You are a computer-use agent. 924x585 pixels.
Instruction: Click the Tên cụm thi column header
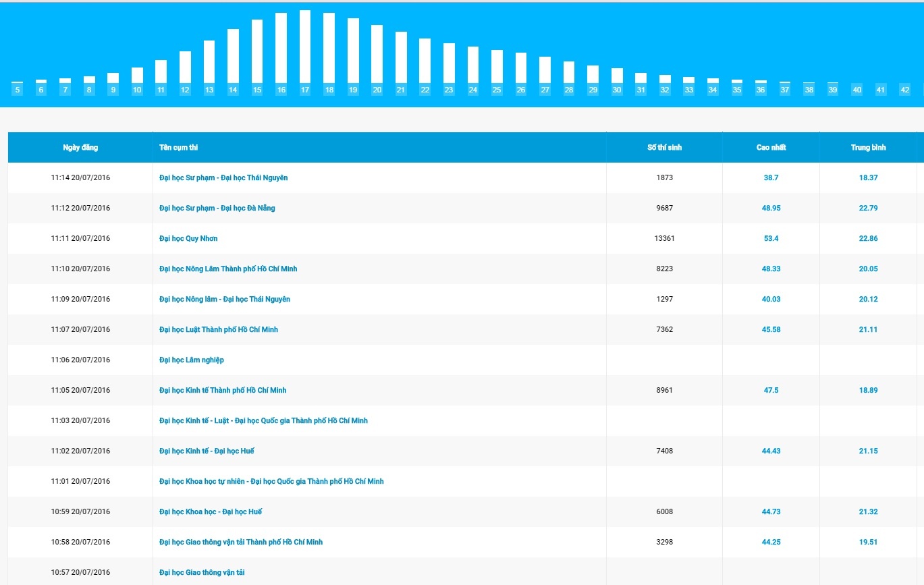(x=178, y=148)
